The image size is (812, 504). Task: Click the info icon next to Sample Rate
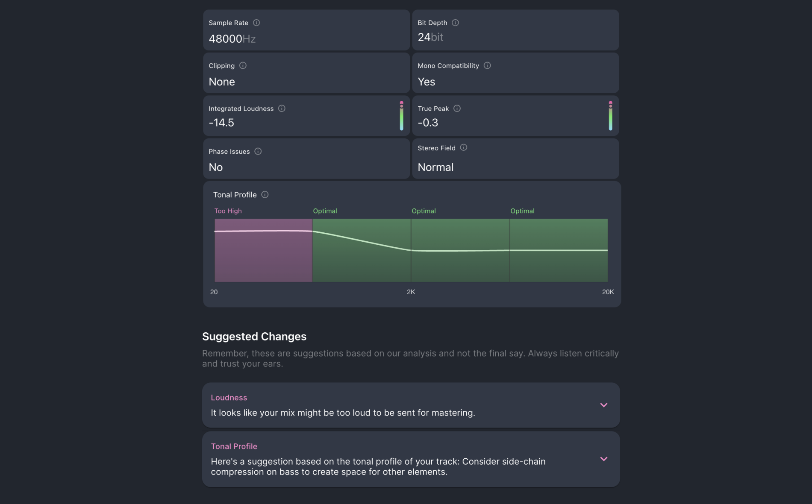[x=256, y=23]
